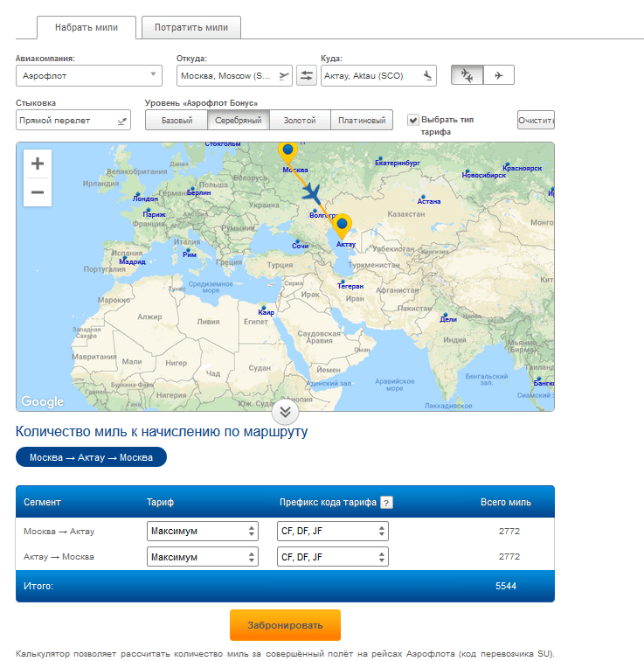This screenshot has height=661, width=644.
Task: Toggle Выбрать тип тарифа checkbox
Action: pos(413,120)
